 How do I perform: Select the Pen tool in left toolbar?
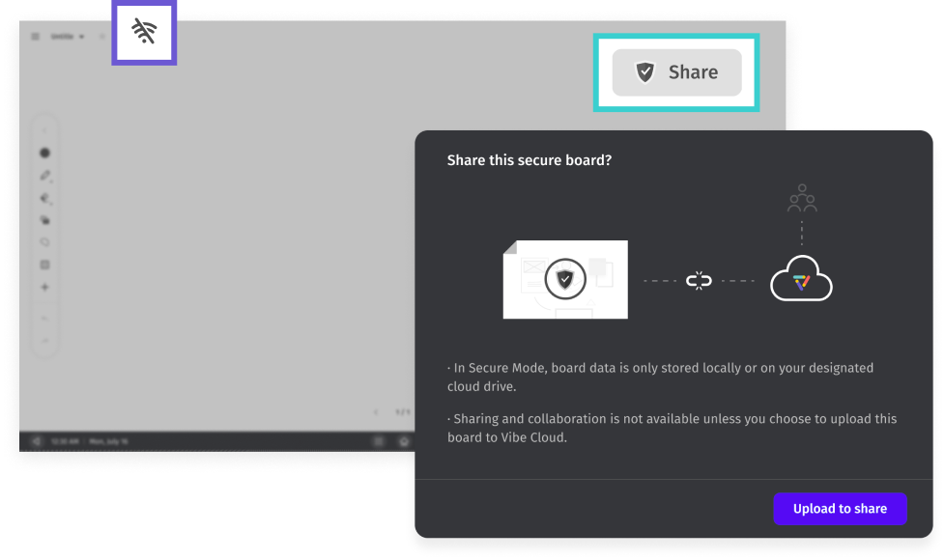tap(44, 176)
